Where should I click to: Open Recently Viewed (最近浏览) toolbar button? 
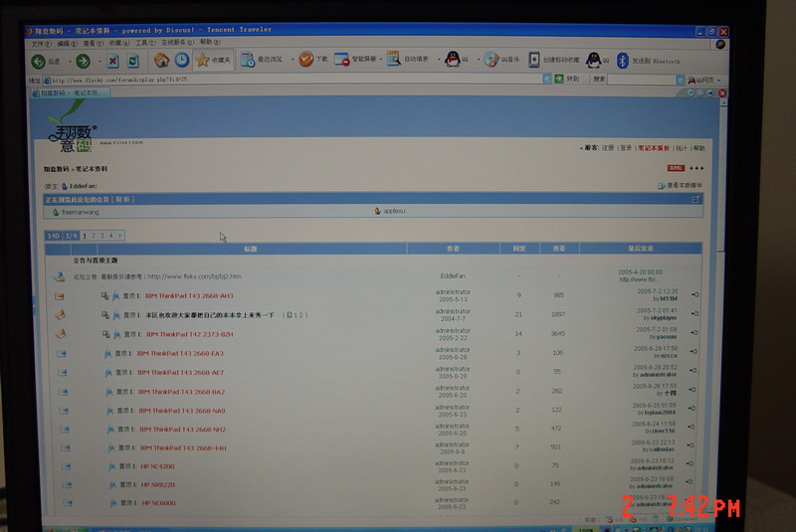click(261, 60)
